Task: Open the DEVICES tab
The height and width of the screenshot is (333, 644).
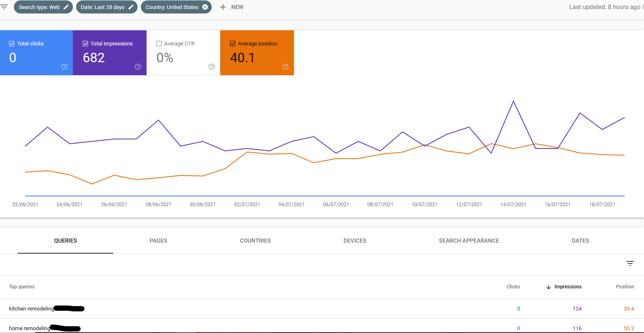Action: tap(355, 241)
